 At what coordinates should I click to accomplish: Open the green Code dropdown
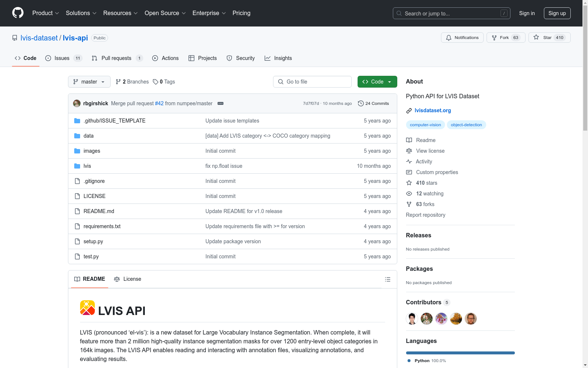tap(377, 82)
